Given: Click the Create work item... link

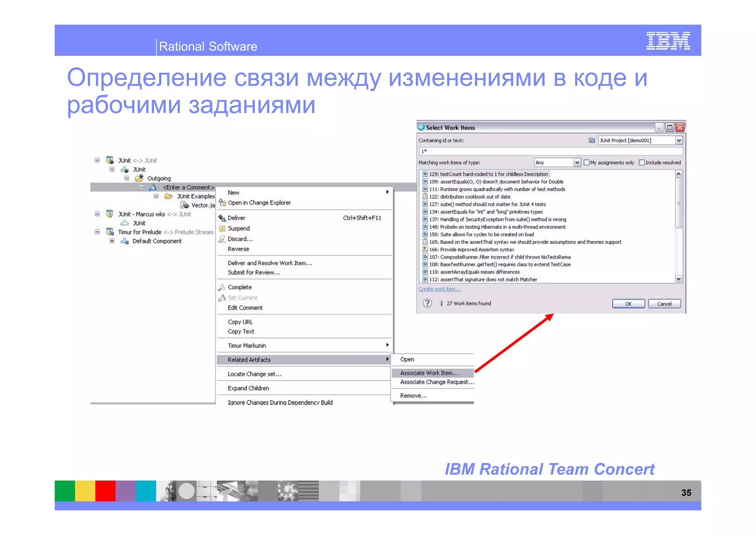Looking at the screenshot, I should click(439, 289).
